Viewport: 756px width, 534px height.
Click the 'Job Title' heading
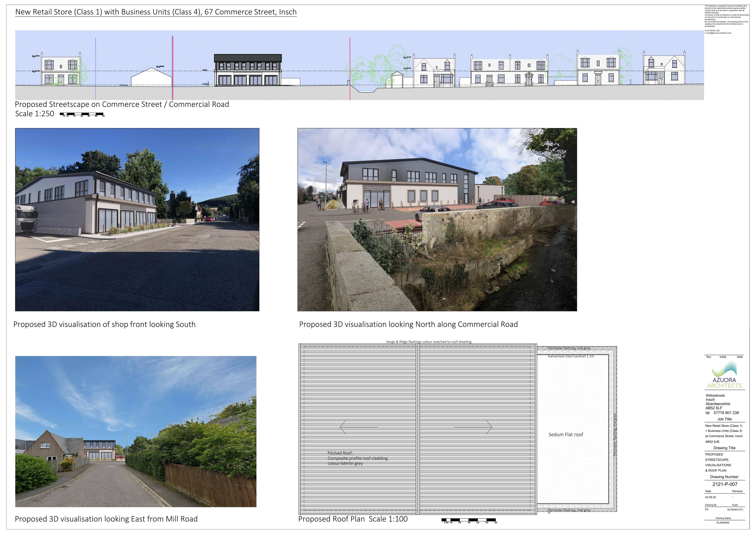pyautogui.click(x=724, y=419)
